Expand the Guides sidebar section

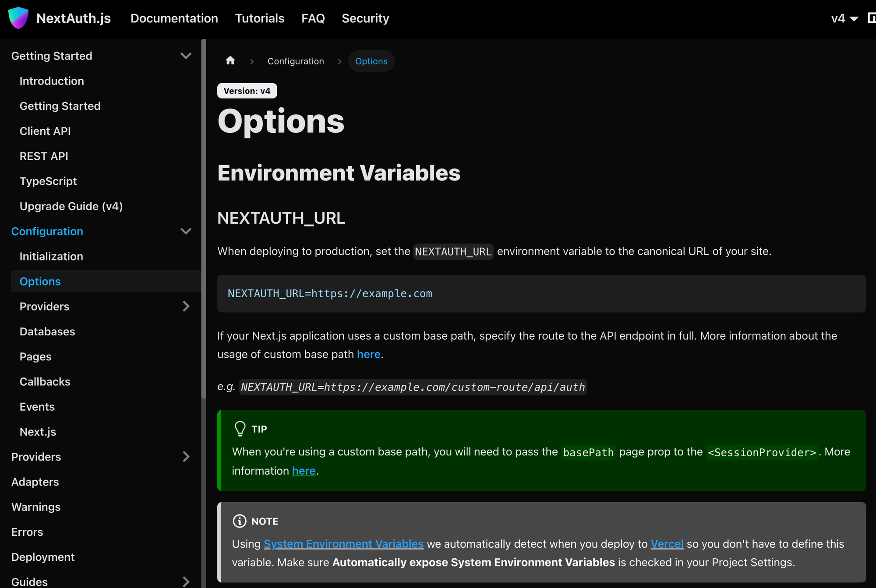[x=186, y=581]
